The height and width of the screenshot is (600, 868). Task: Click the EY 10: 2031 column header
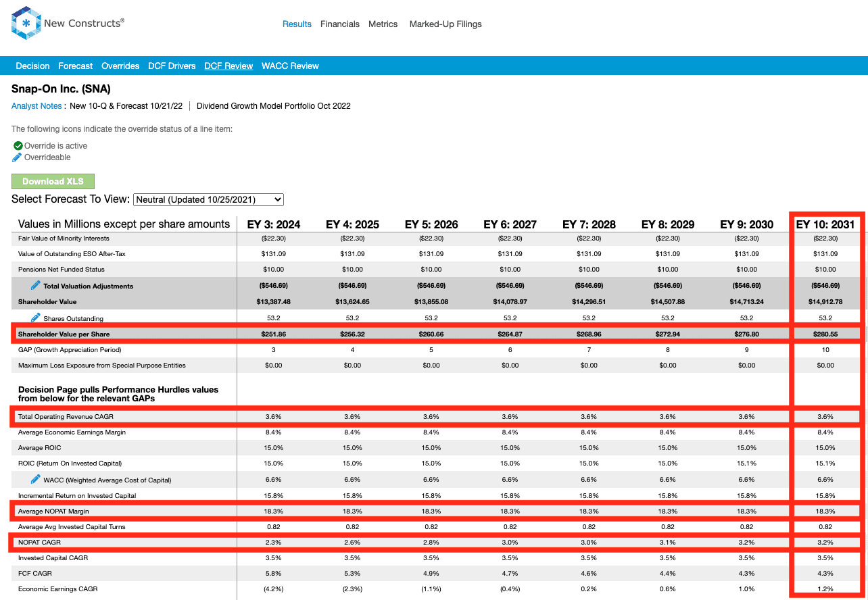[825, 224]
